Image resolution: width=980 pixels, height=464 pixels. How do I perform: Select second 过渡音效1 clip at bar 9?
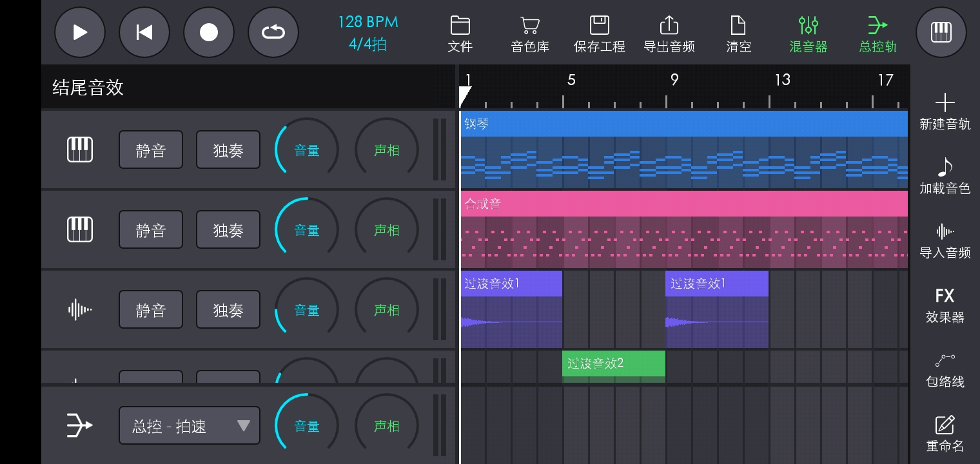click(717, 309)
